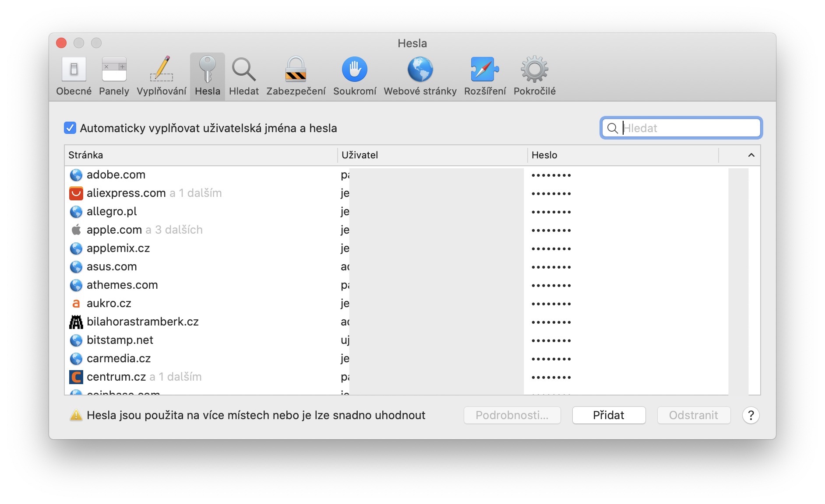The width and height of the screenshot is (825, 504).
Task: Click the masked password for bitstamp.net
Action: 551,341
